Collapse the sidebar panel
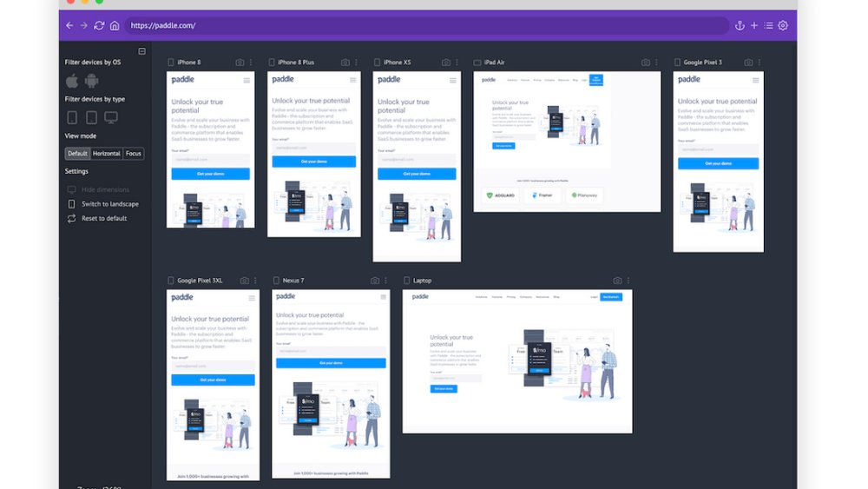 pos(141,51)
